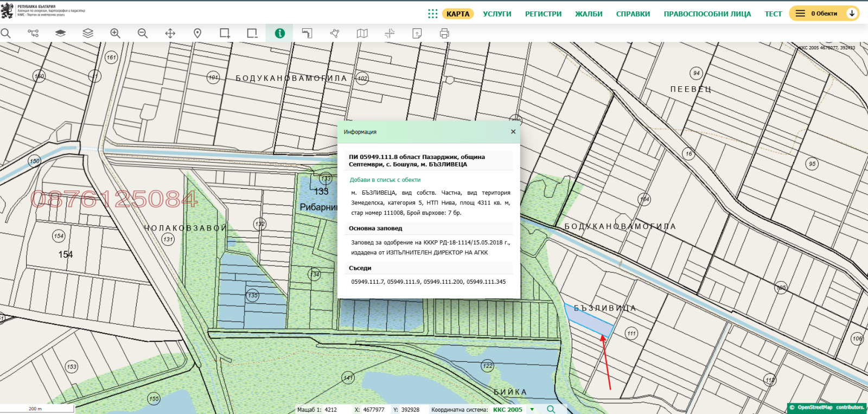
Task: Open the СПРАВКИ menu
Action: 633,14
